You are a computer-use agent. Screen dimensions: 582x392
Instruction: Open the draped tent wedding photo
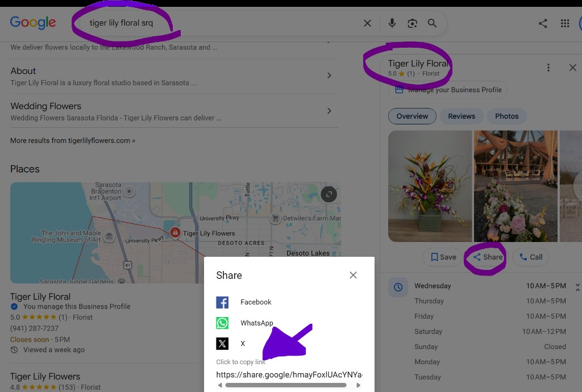point(516,186)
